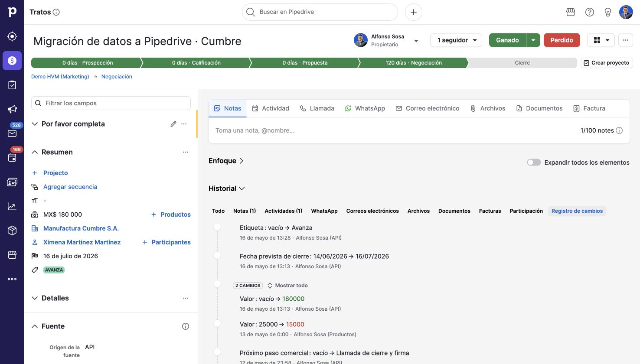640x364 pixels.
Task: Open Marketplace store icon in sidebar
Action: point(12,255)
